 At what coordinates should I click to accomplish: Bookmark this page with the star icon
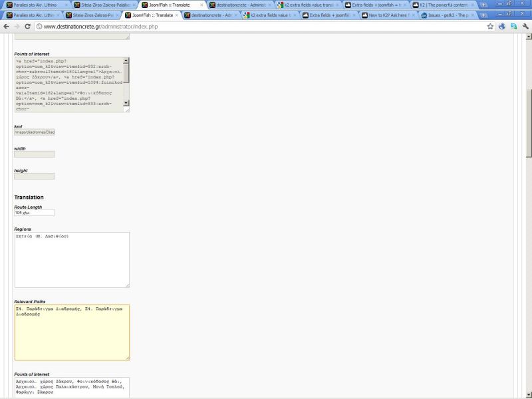(x=490, y=27)
